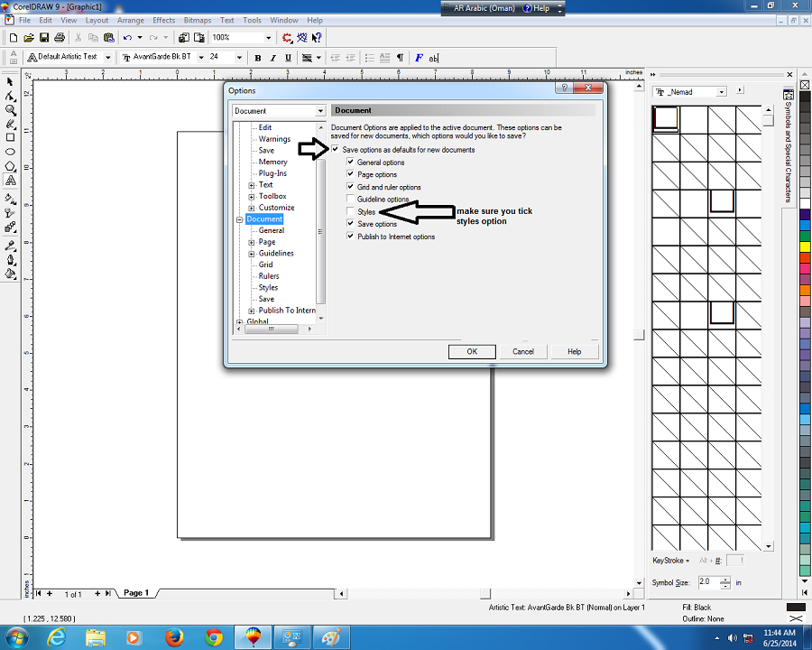The image size is (812, 650).
Task: Click the What's This help icon
Action: point(317,37)
